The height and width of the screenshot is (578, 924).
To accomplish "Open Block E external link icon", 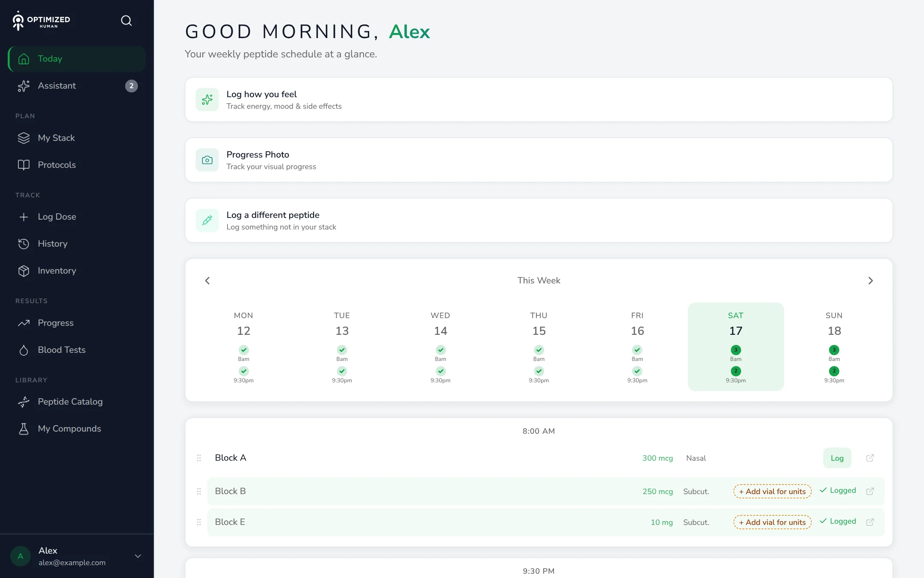I will (x=870, y=522).
